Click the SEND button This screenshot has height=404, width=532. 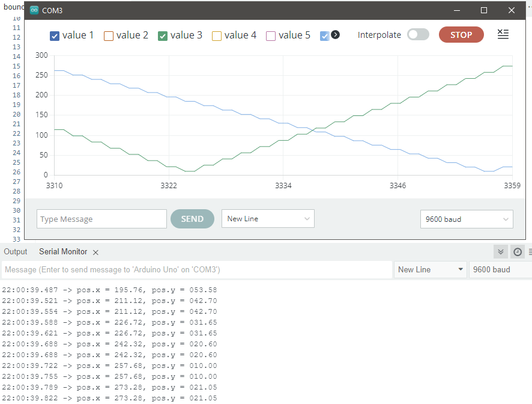click(x=192, y=219)
